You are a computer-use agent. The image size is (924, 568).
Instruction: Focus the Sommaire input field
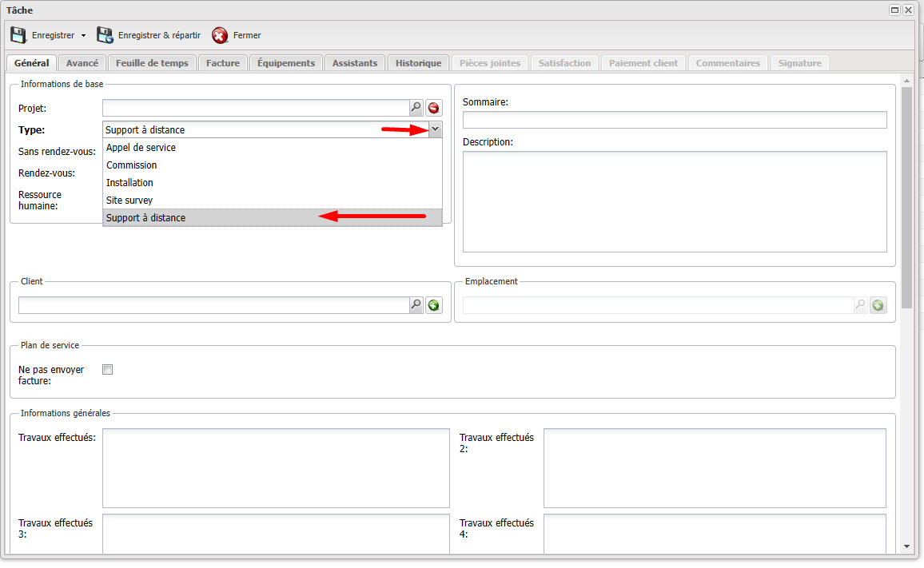click(x=675, y=120)
